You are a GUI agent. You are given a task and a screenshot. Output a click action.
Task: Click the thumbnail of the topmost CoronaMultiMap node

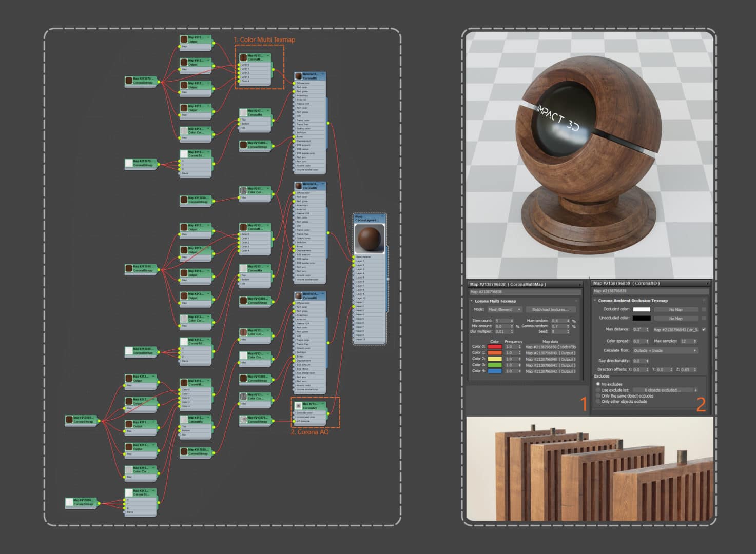243,57
